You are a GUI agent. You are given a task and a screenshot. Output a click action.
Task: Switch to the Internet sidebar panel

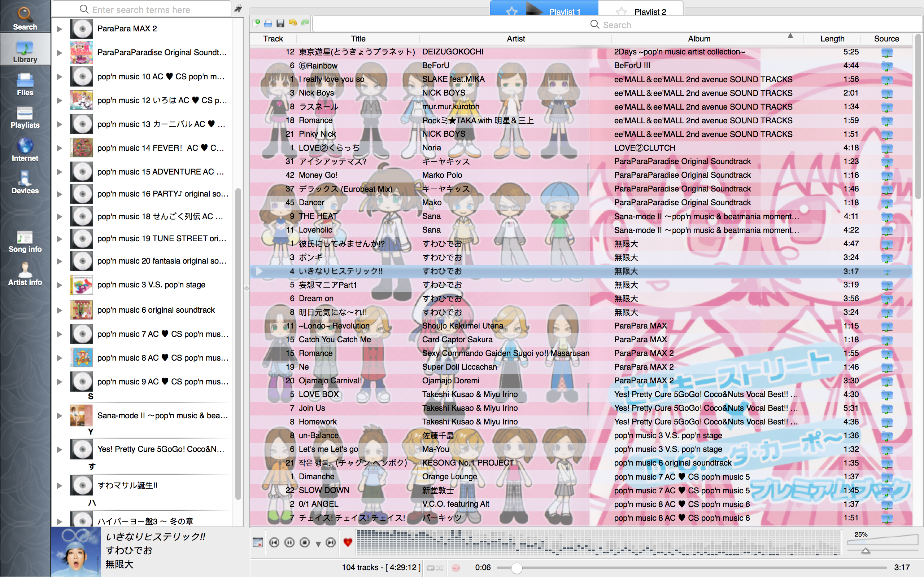[25, 150]
